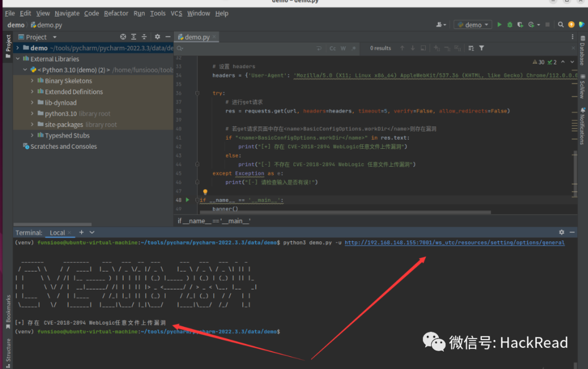Start debugging with the green bug icon
This screenshot has height=369, width=588.
[x=510, y=25]
